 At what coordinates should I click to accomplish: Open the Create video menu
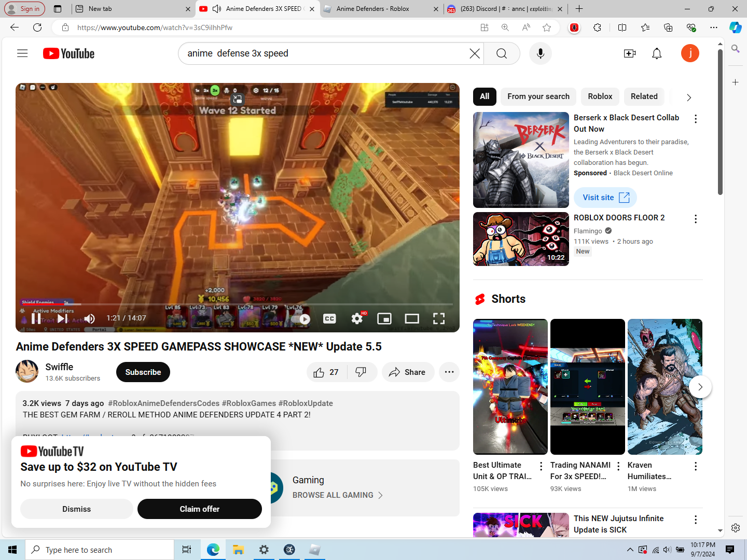[x=630, y=53]
